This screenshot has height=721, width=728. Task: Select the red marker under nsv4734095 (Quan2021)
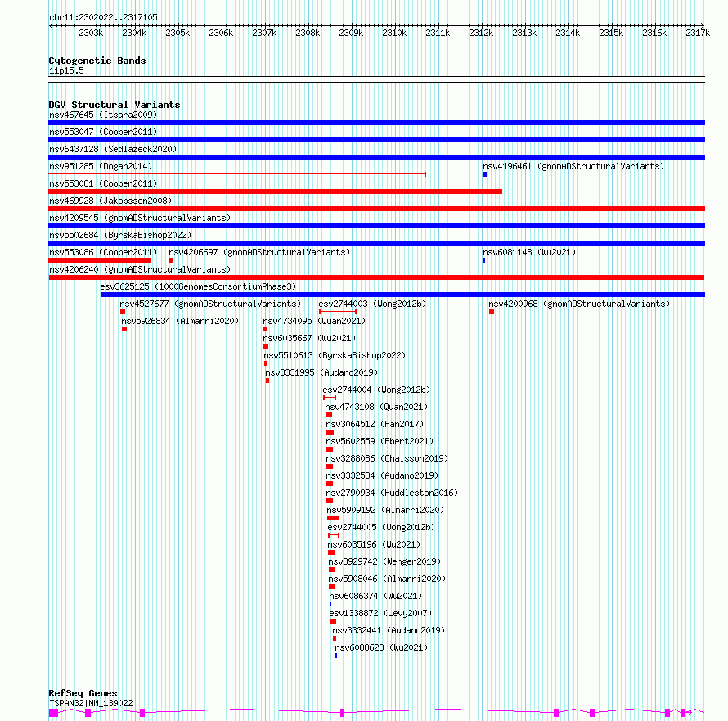[x=266, y=329]
